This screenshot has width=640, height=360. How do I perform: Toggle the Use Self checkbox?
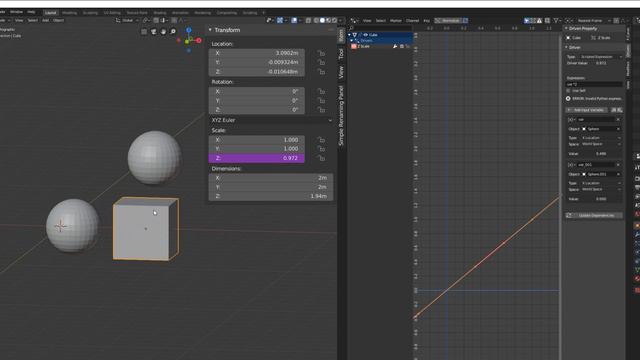tap(569, 91)
